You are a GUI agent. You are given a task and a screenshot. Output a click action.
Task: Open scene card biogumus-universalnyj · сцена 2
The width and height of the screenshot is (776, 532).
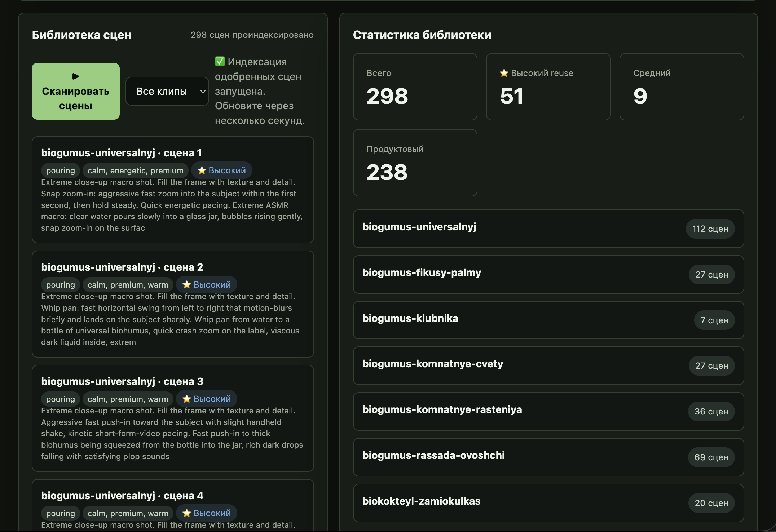pos(173,304)
